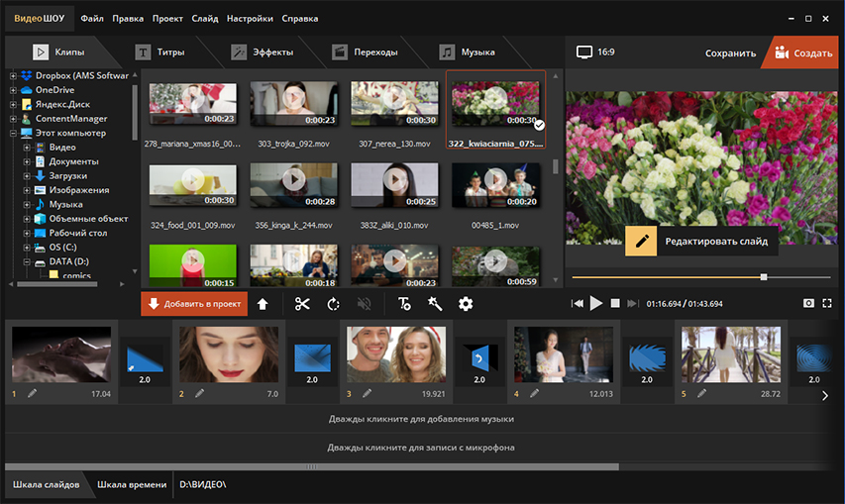Open clip settings gear icon

(x=466, y=304)
